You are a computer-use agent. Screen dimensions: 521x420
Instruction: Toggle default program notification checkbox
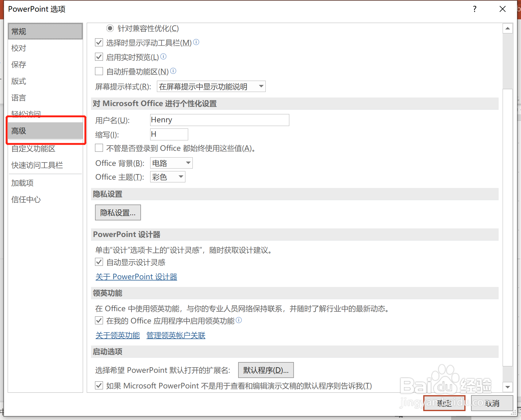click(x=99, y=386)
